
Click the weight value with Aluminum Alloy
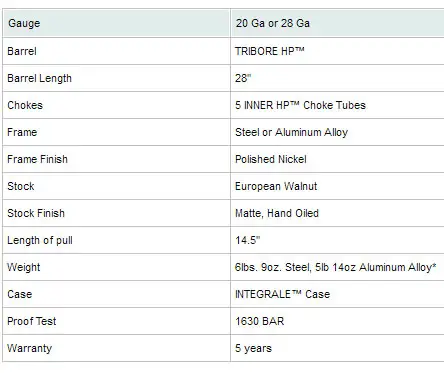(335, 267)
